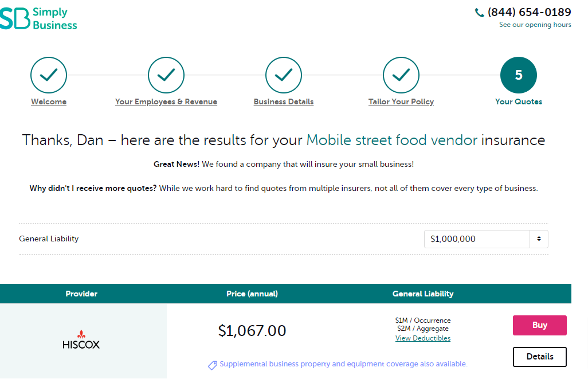588x379 pixels.
Task: Go back to Welcome step link
Action: 49,102
